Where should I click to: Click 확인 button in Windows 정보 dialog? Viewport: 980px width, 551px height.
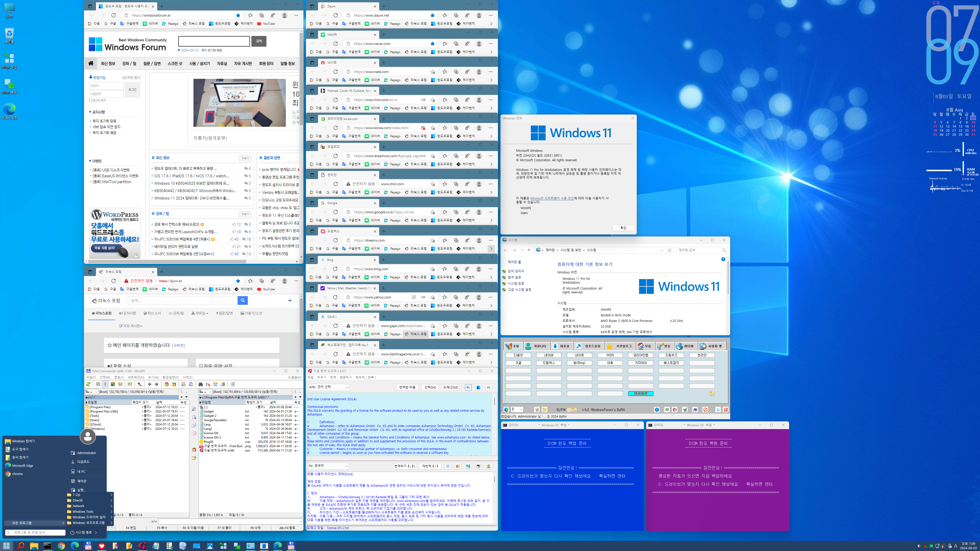tap(623, 228)
